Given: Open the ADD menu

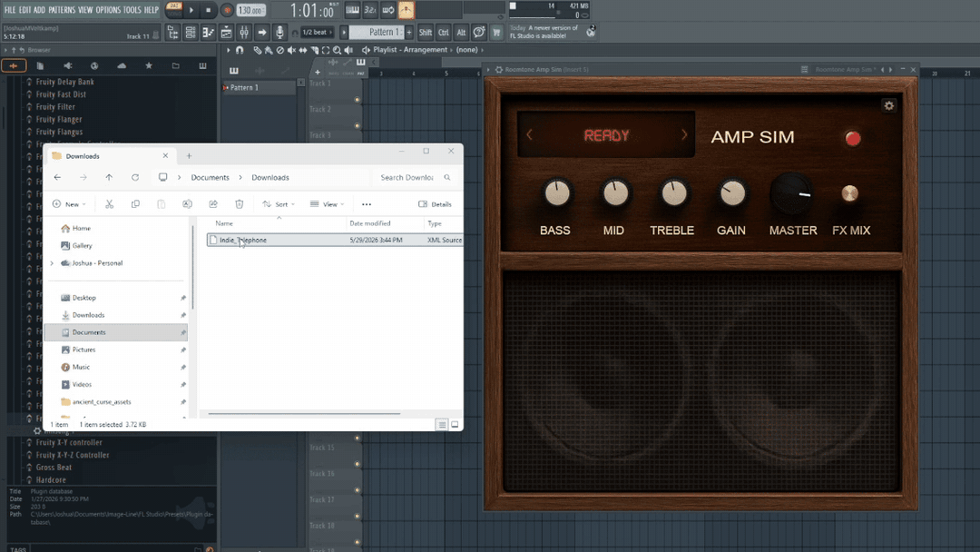Looking at the screenshot, I should (x=39, y=10).
